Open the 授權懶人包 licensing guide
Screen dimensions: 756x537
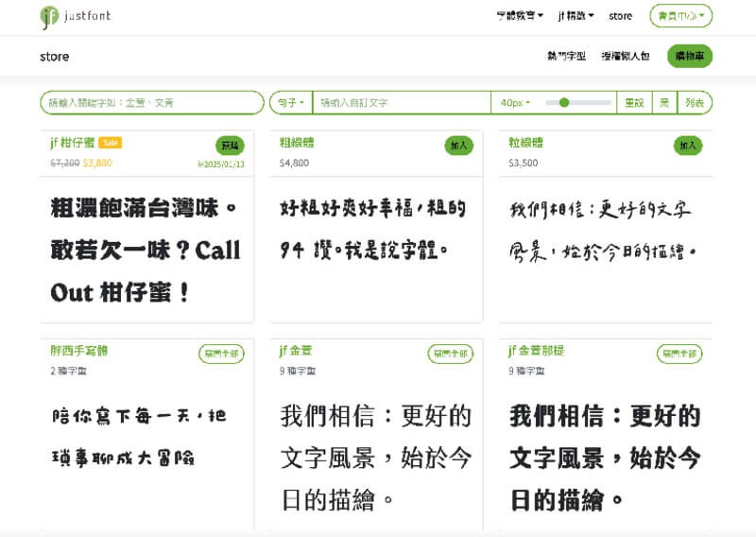point(626,57)
